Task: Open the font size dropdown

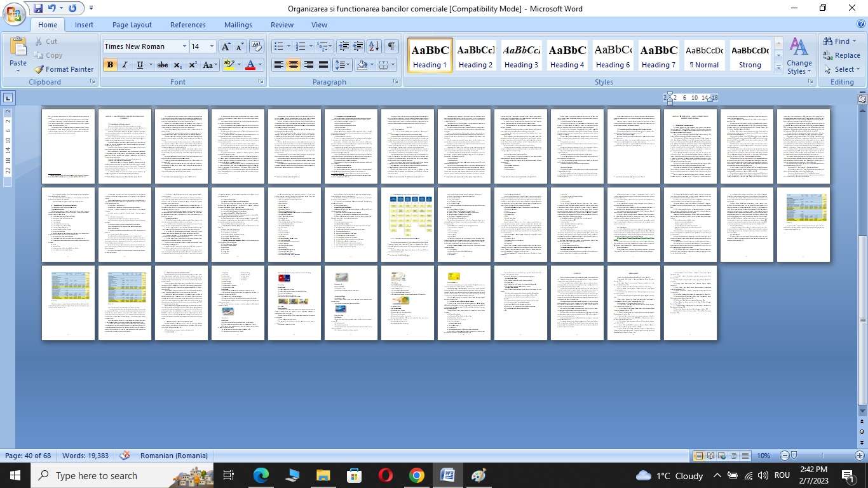Action: pyautogui.click(x=211, y=46)
